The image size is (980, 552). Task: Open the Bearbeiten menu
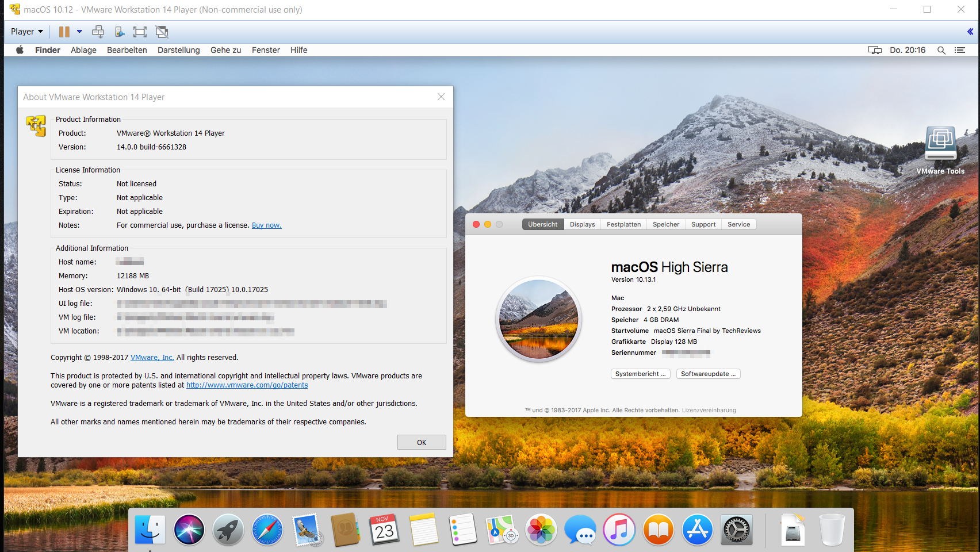click(x=127, y=50)
